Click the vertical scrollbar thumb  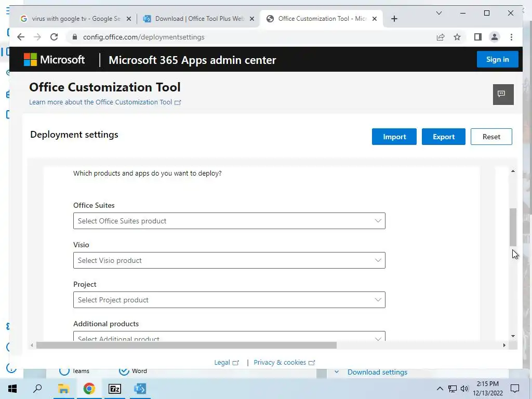point(513,227)
